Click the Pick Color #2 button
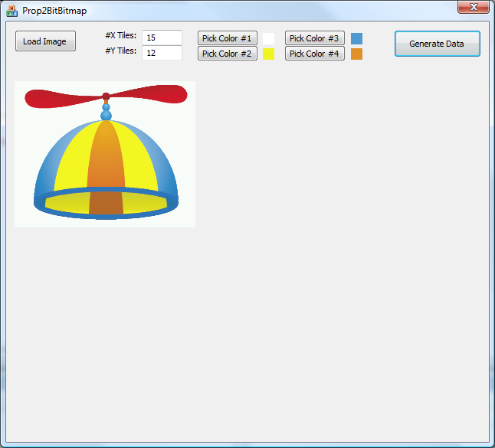The image size is (495, 448). tap(227, 54)
